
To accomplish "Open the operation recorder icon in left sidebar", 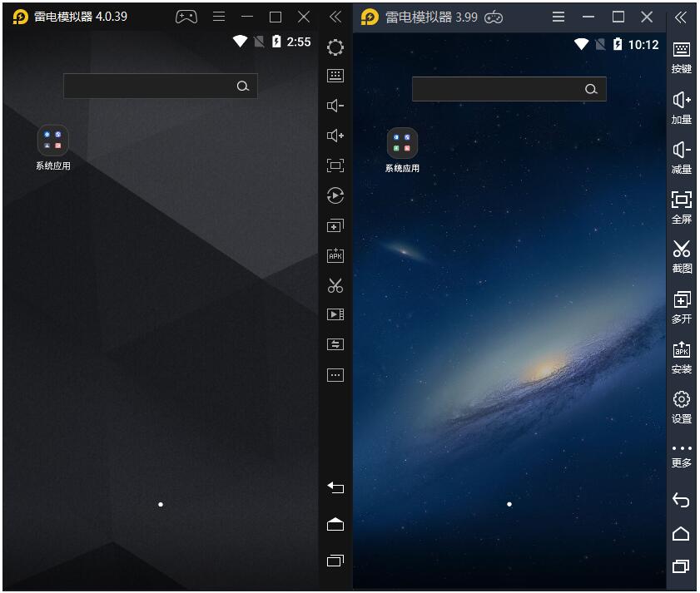I will click(335, 195).
